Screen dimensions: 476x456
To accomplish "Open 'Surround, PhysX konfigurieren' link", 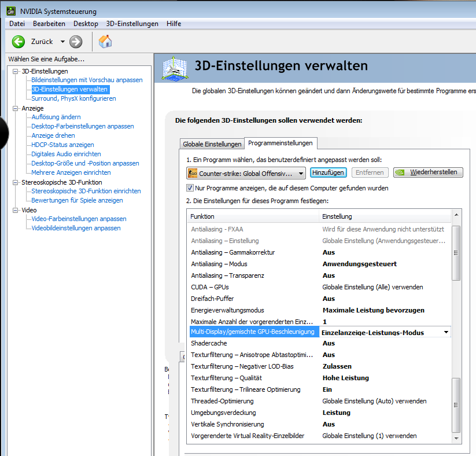I will (73, 98).
